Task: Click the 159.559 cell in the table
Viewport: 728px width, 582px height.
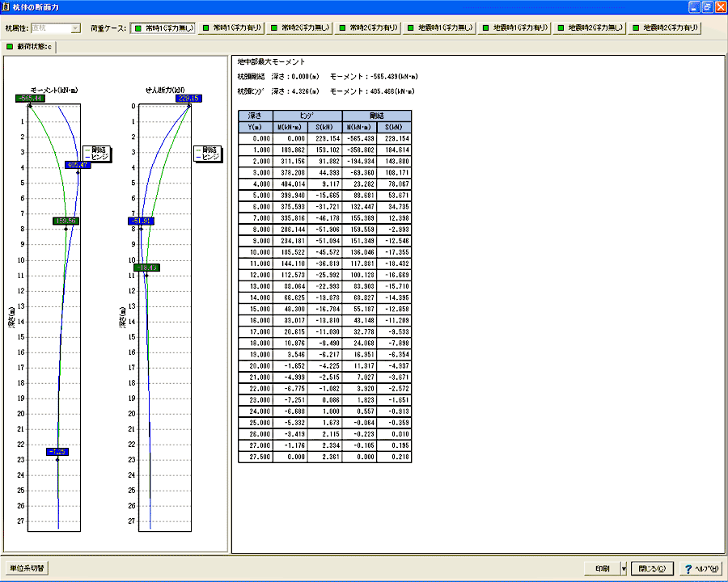Action: point(360,230)
